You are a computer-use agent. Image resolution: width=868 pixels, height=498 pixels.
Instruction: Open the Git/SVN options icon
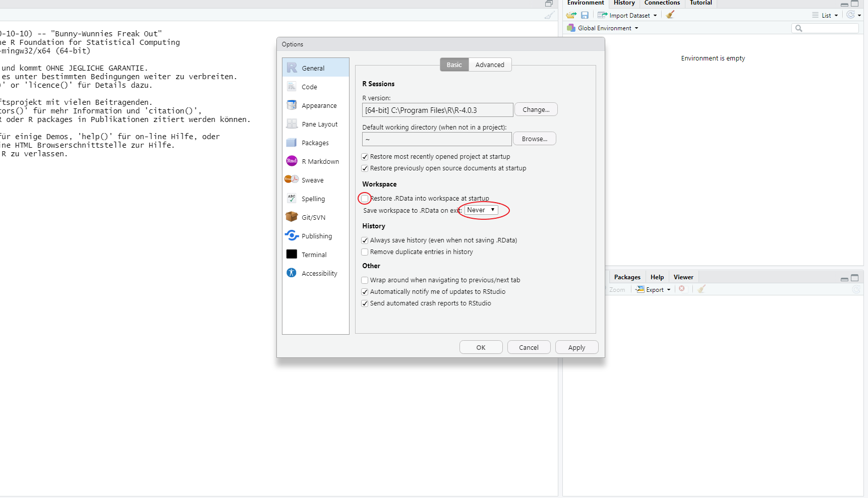[292, 217]
